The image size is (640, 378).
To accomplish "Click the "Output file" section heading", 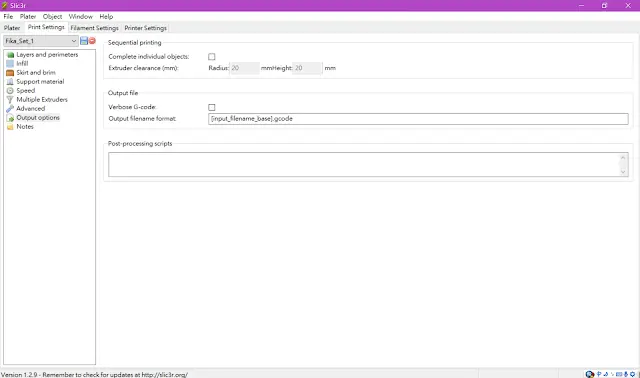I will point(123,93).
